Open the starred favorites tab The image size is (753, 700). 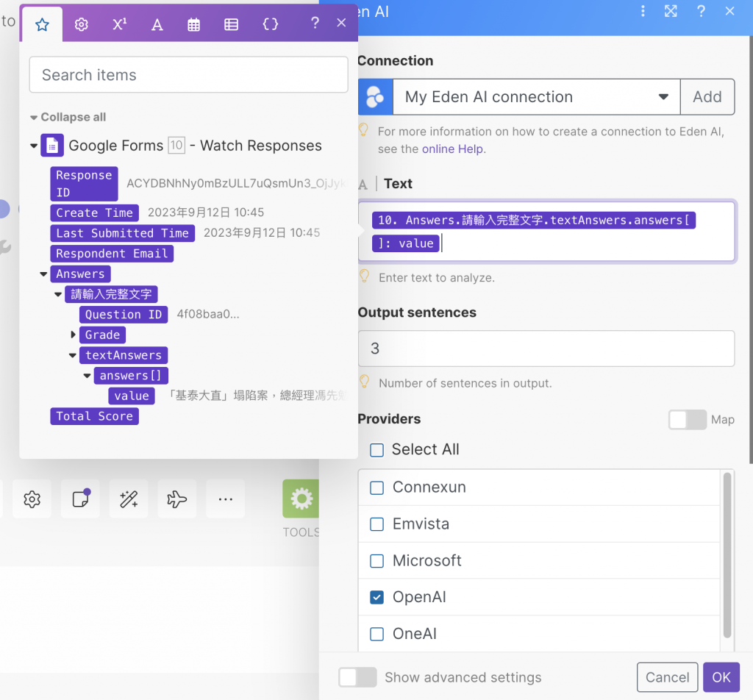42,24
